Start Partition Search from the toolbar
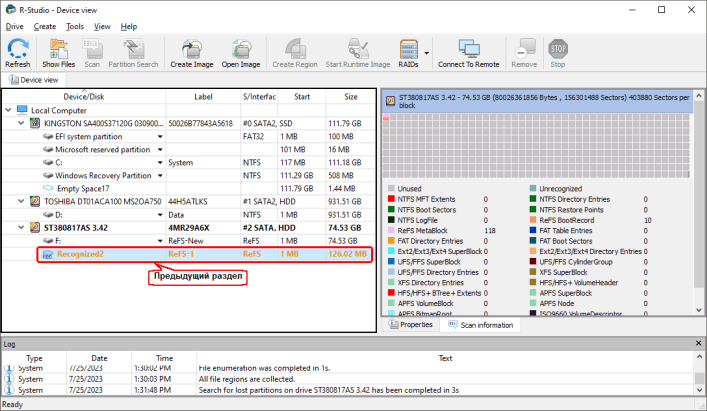707x411 pixels. tap(133, 49)
